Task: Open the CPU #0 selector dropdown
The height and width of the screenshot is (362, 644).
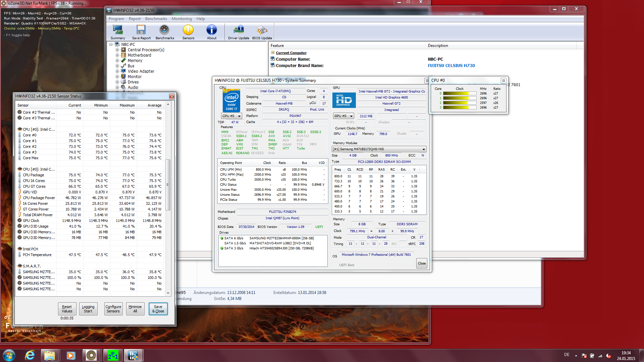Action: pyautogui.click(x=231, y=116)
